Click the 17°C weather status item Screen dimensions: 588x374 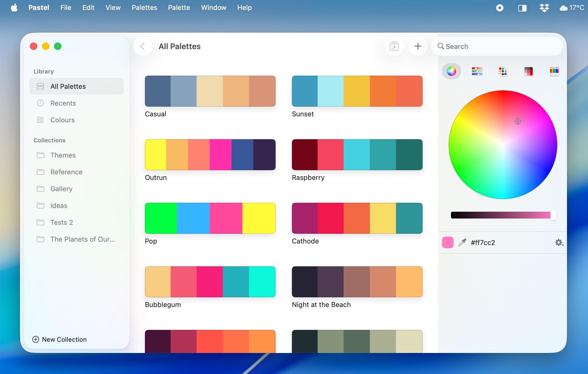[x=572, y=8]
